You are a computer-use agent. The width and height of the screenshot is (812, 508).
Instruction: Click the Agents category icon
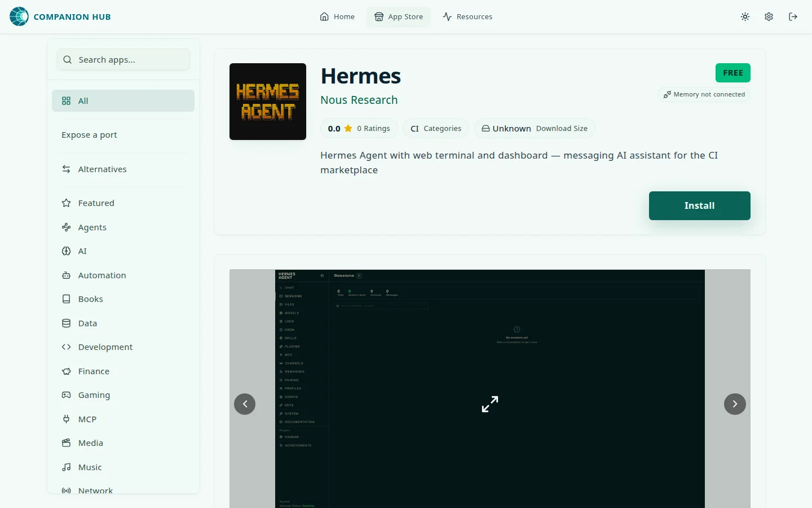66,227
